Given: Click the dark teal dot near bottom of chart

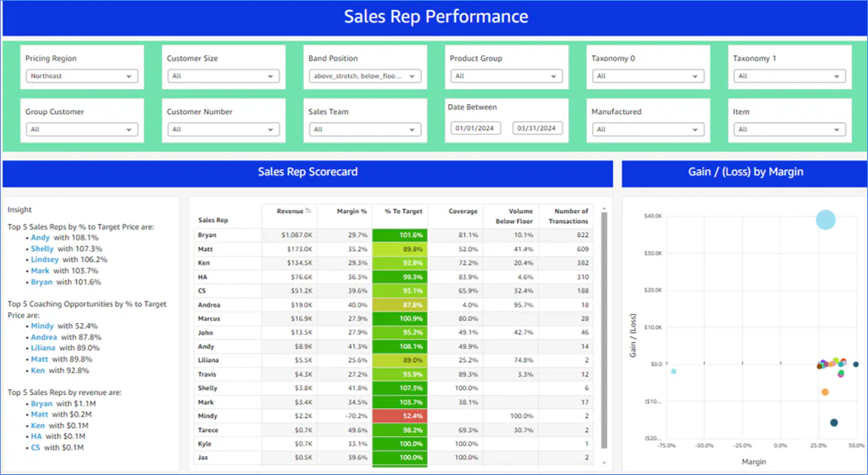Looking at the screenshot, I should tap(833, 422).
